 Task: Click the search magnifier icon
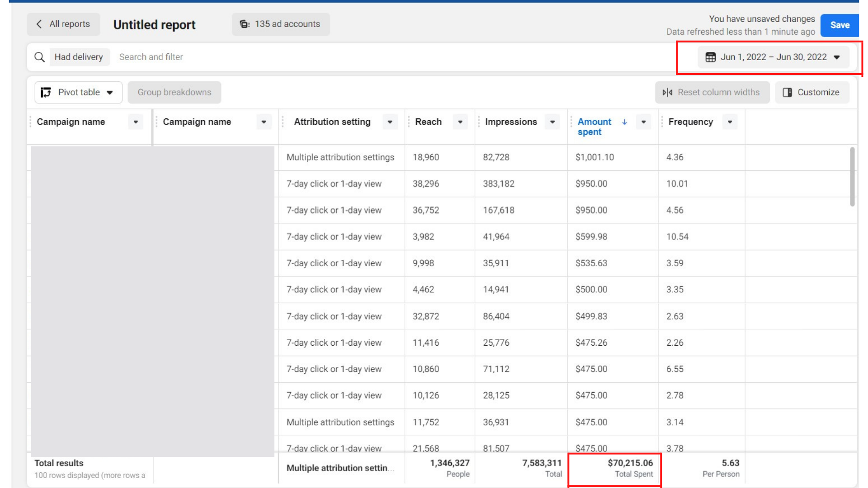[40, 57]
